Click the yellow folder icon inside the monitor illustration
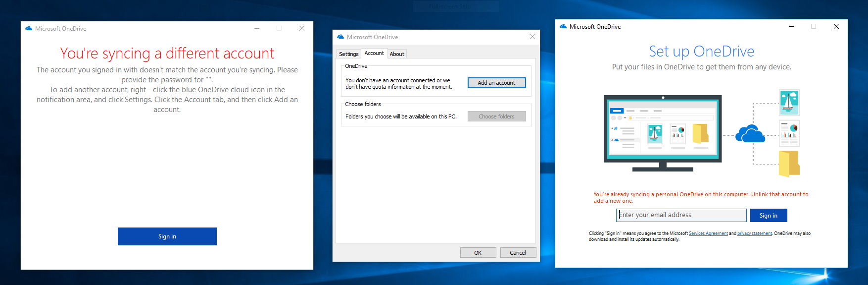868x285 pixels. pyautogui.click(x=700, y=134)
